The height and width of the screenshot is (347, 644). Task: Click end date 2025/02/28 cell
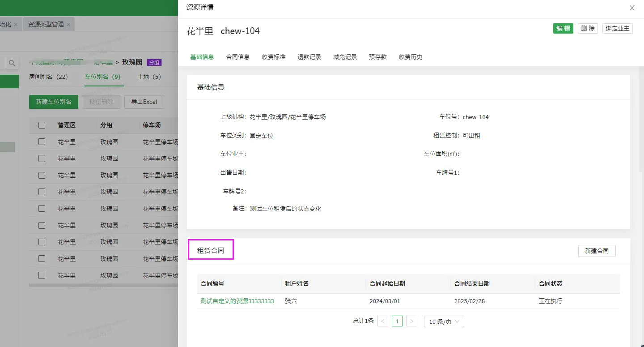click(x=469, y=301)
